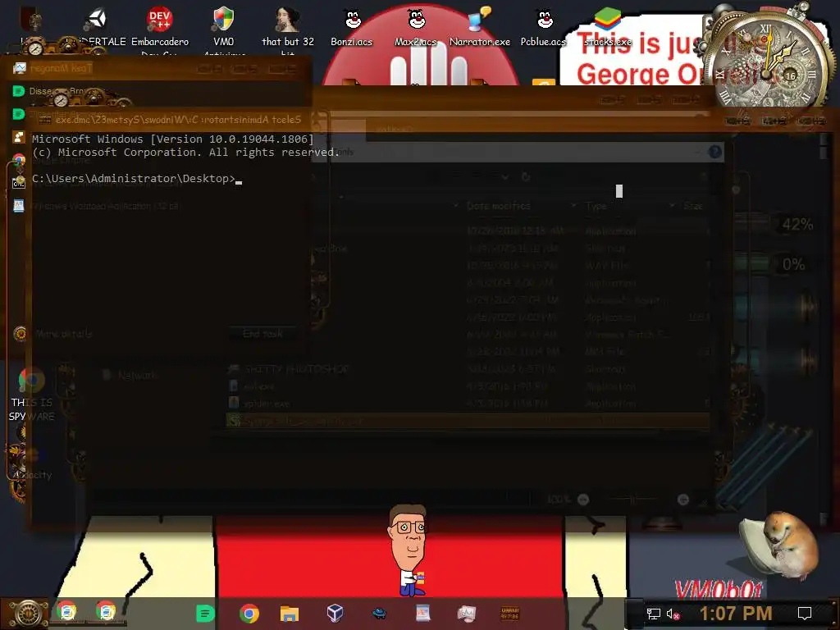Click zoom in plus button at slider end
This screenshot has width=840, height=630.
tap(683, 500)
